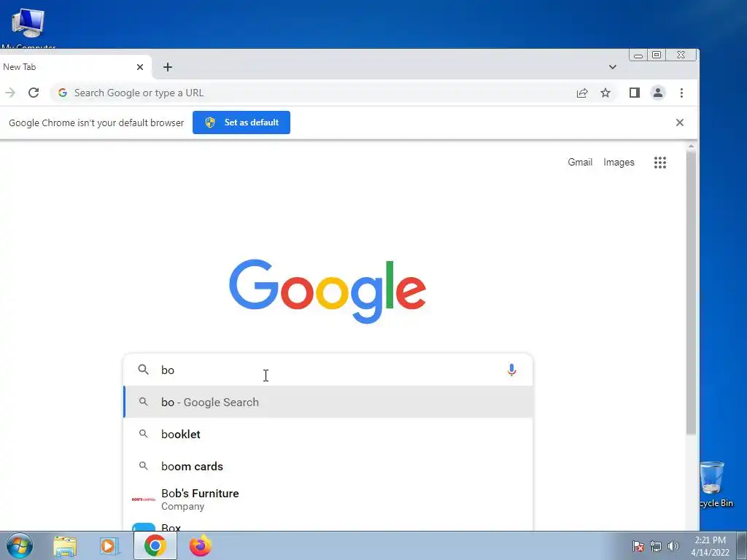Click the Chrome taskbar icon
Screen dimensions: 747x560
pyautogui.click(x=155, y=545)
